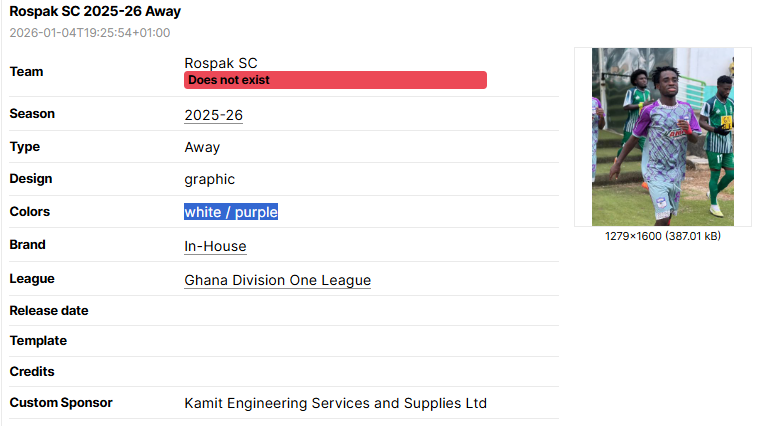Viewport: 757px width, 426px height.
Task: Click the 'Custom Sponsor' field label
Action: 61,402
